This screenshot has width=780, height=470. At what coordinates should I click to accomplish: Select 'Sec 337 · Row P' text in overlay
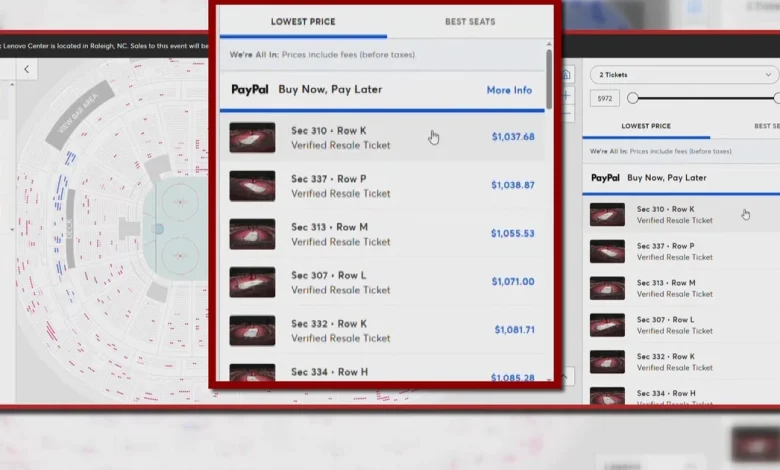[328, 179]
